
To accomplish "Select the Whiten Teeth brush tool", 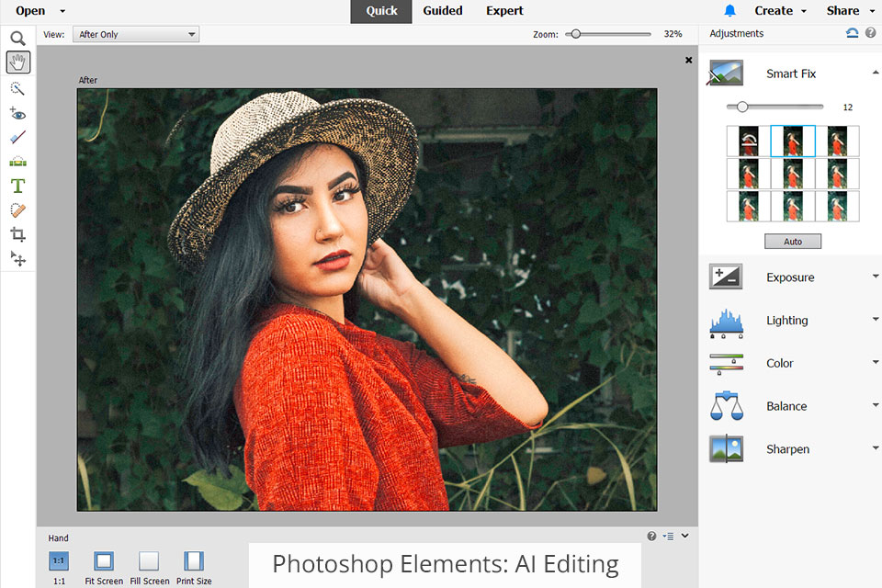I will [x=18, y=137].
